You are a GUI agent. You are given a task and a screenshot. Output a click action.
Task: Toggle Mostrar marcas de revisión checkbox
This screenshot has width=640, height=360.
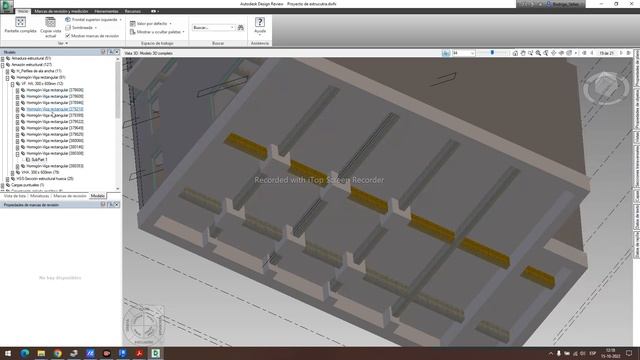[x=68, y=36]
